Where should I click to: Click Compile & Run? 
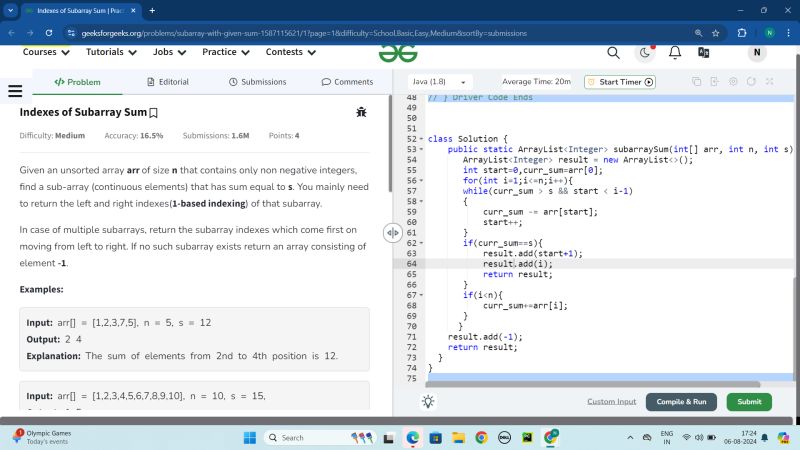[x=681, y=402]
